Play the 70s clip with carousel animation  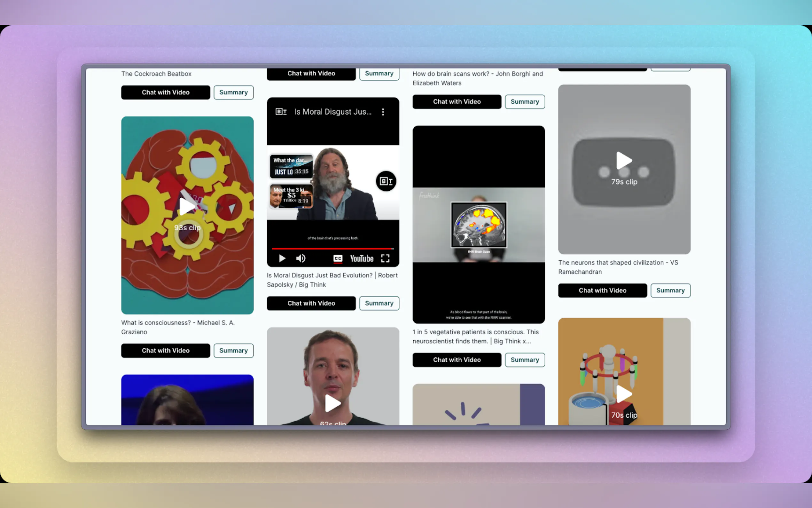(624, 394)
